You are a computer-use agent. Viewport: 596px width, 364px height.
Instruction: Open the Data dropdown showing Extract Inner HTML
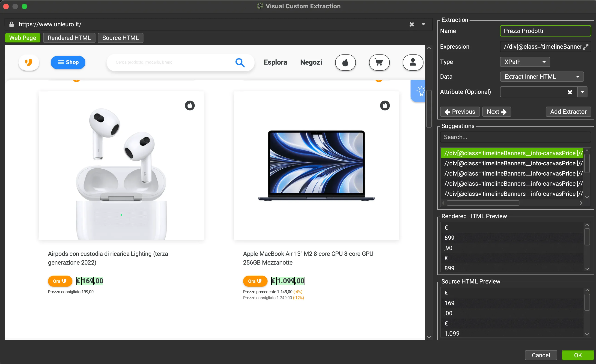pyautogui.click(x=542, y=76)
